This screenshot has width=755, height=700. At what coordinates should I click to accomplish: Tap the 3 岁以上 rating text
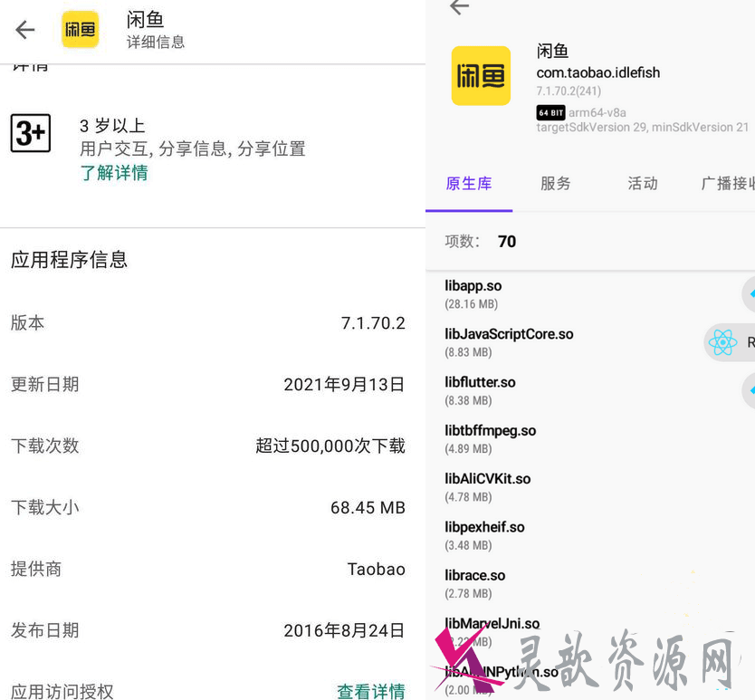pos(112,126)
